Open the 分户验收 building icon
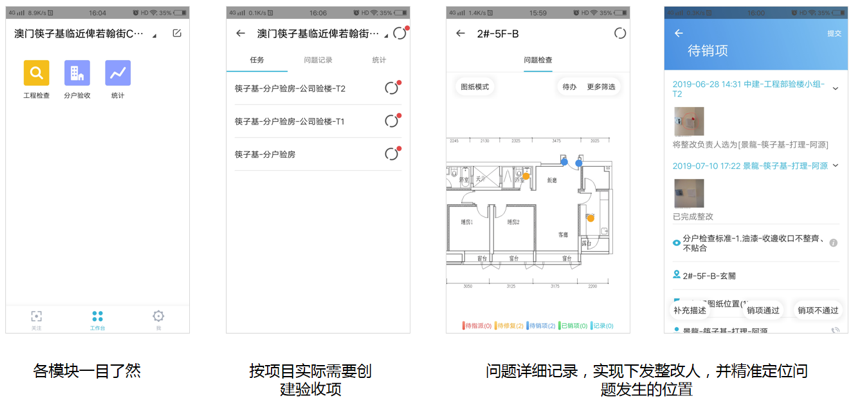Image resolution: width=854 pixels, height=408 pixels. 77,73
